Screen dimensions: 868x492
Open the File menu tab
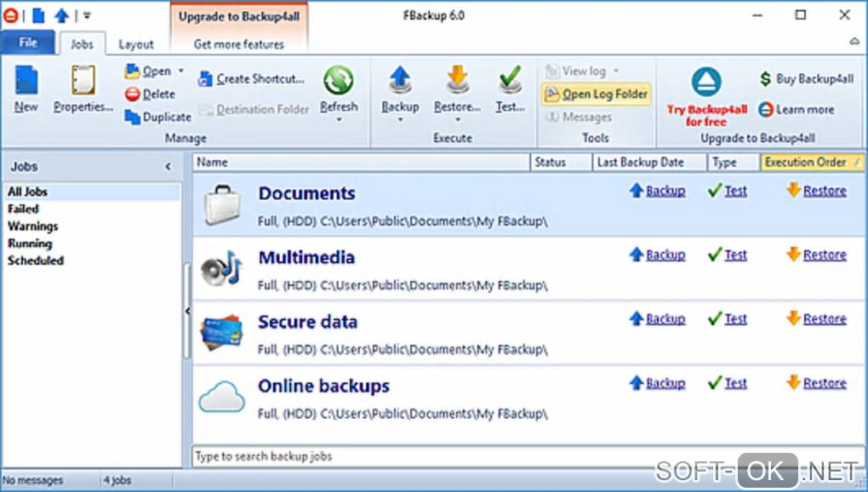click(x=28, y=43)
